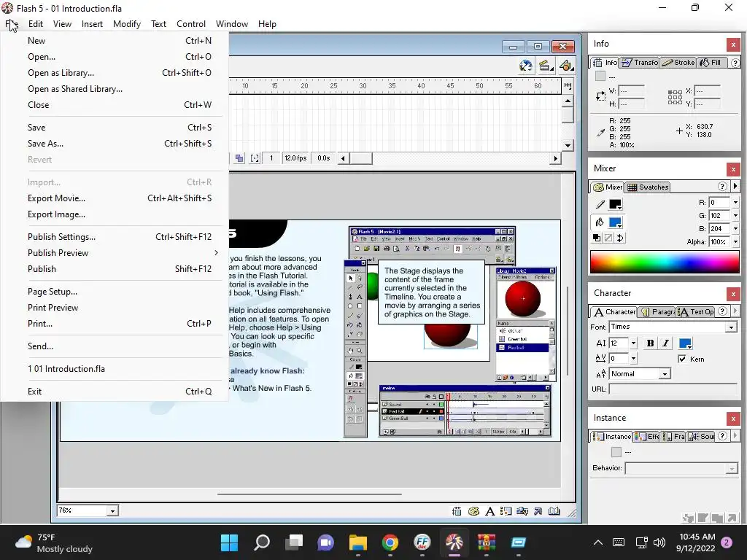
Task: Click the Dreamweaver launch globe icon
Action: point(525,66)
